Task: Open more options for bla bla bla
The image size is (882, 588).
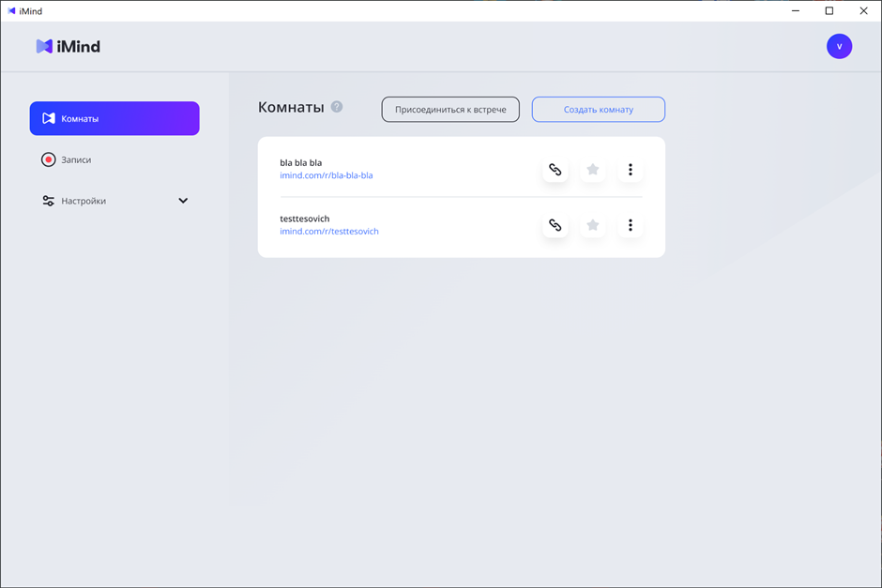Action: (x=630, y=169)
